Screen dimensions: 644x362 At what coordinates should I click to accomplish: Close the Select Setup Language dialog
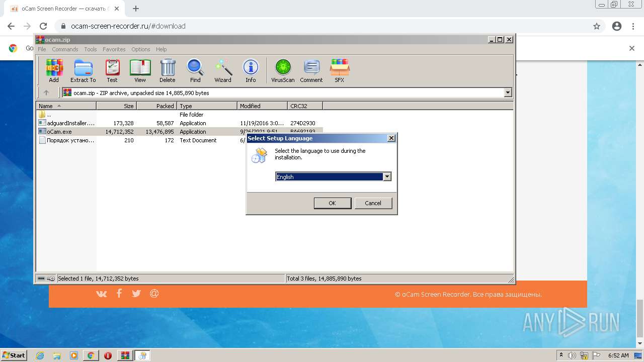pyautogui.click(x=391, y=138)
